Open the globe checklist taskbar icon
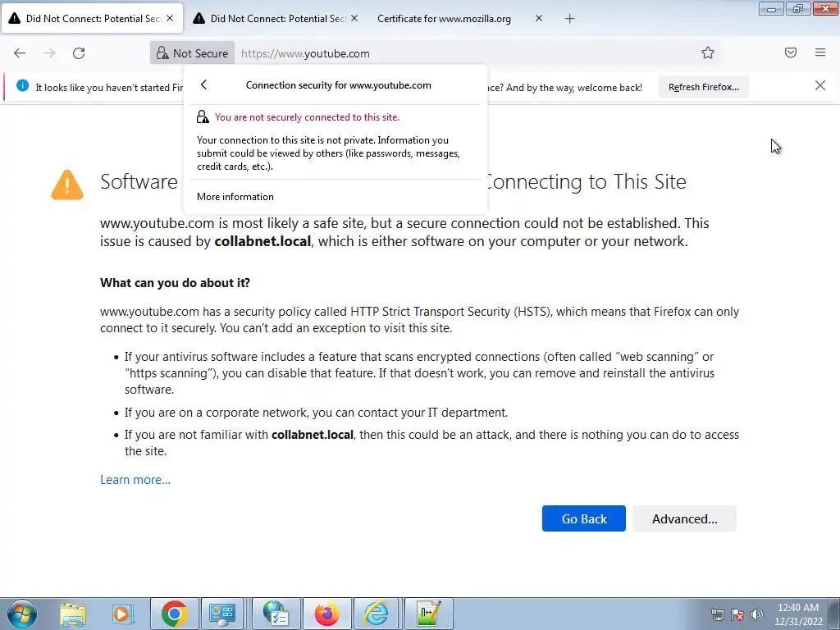This screenshot has height=630, width=840. [276, 614]
